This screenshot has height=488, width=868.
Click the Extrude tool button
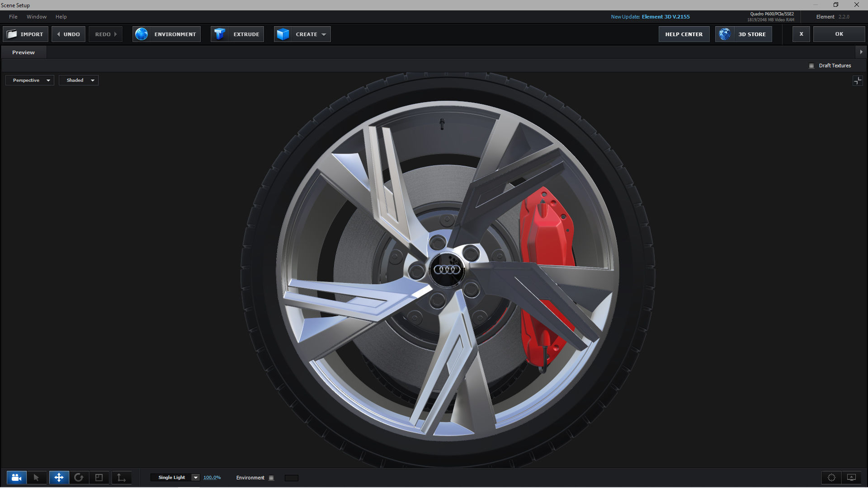click(x=237, y=34)
